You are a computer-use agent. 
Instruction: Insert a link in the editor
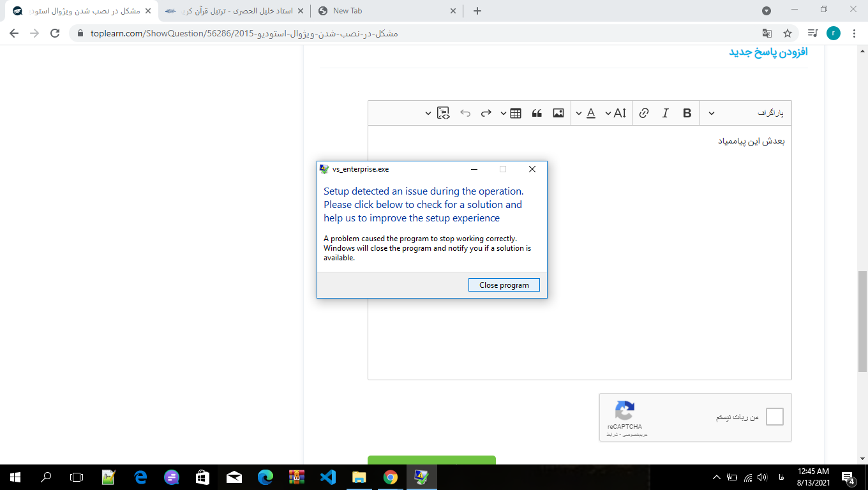coord(644,113)
